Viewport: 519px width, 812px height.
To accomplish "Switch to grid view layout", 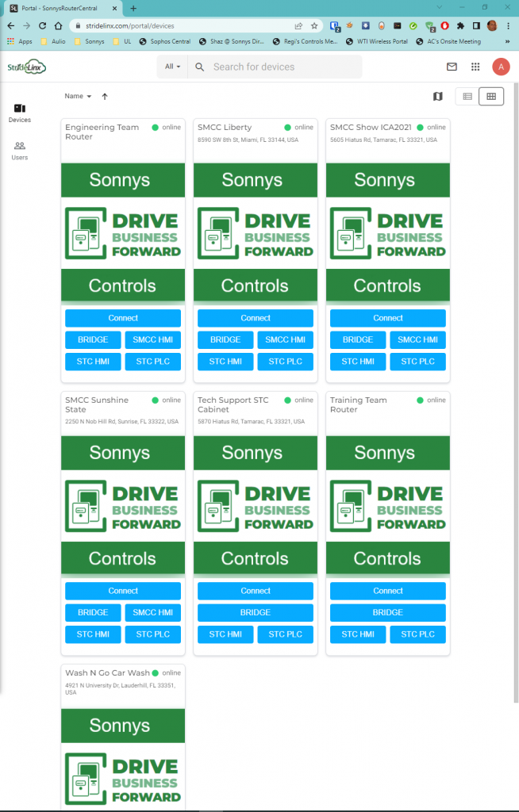I will pyautogui.click(x=491, y=96).
